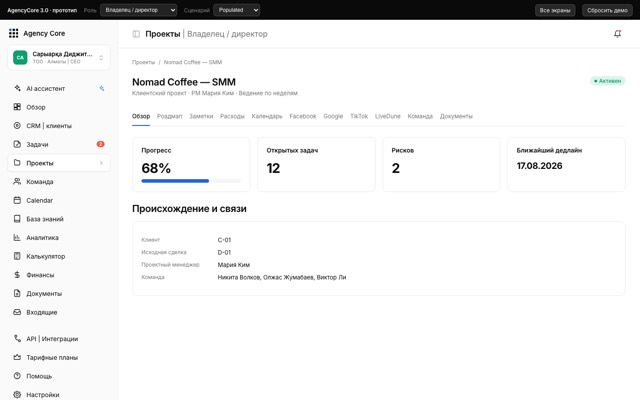Open База знаний book icon
Screen dimensions: 640x400
(x=17, y=219)
